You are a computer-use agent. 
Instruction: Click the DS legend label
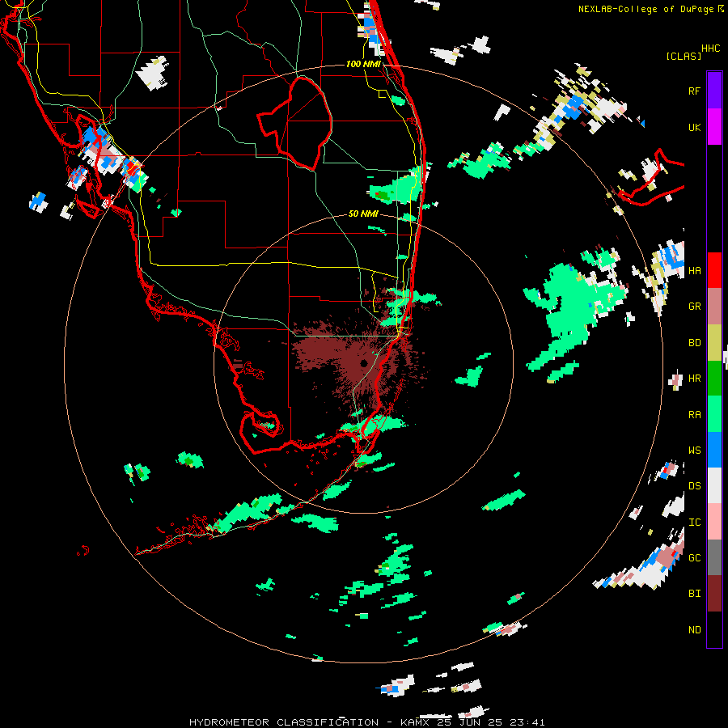click(x=694, y=486)
